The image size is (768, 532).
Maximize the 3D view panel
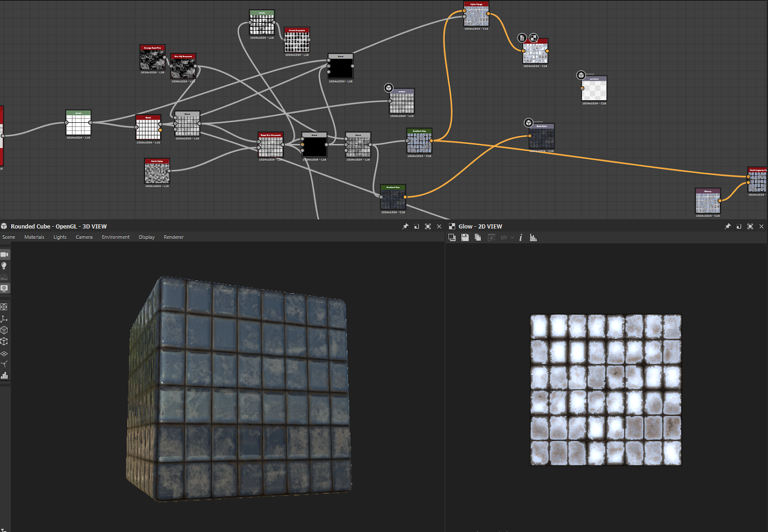pyautogui.click(x=428, y=226)
